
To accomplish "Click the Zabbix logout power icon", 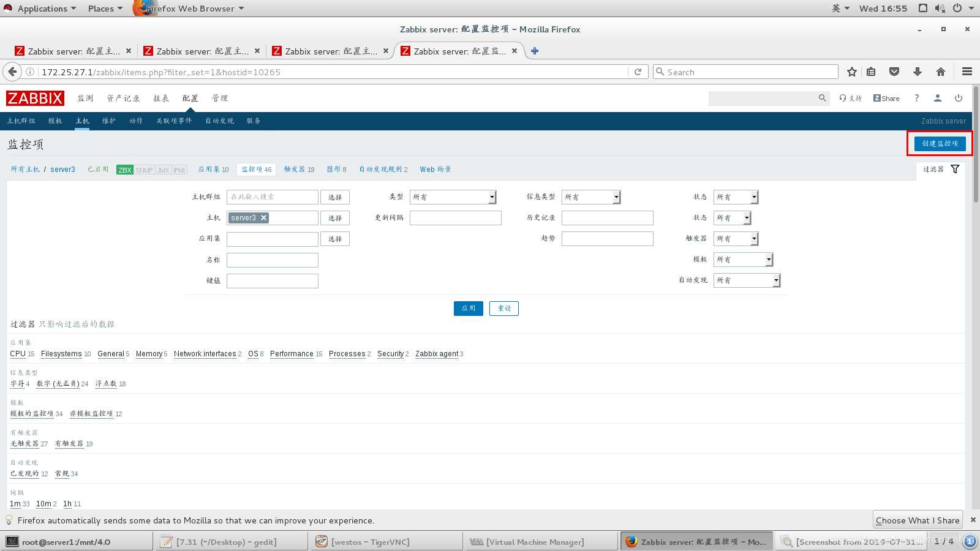I will coord(959,98).
